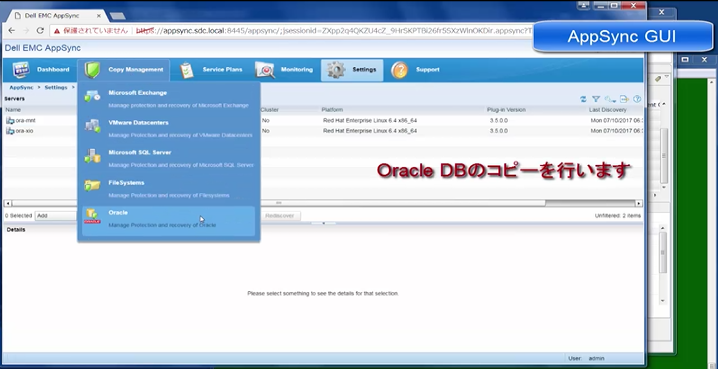Click the Details panel header
Viewport: 718px width, 369px height.
tap(16, 229)
